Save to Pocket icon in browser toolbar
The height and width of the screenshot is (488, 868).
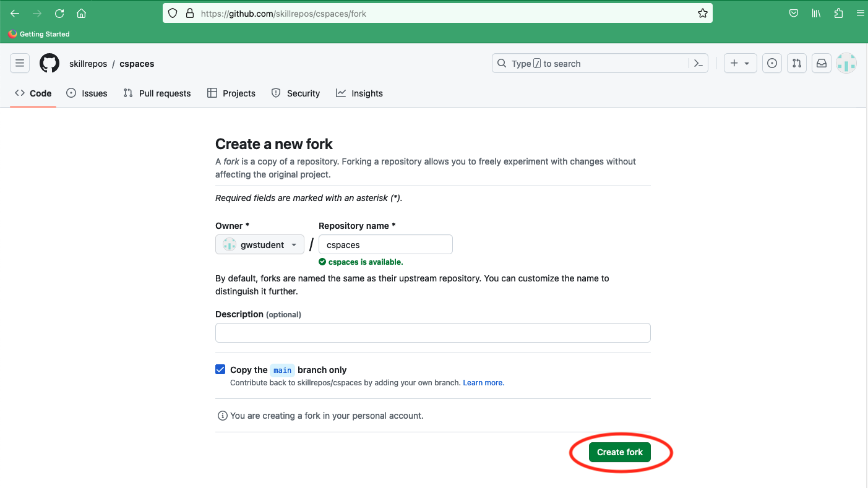[x=794, y=13]
